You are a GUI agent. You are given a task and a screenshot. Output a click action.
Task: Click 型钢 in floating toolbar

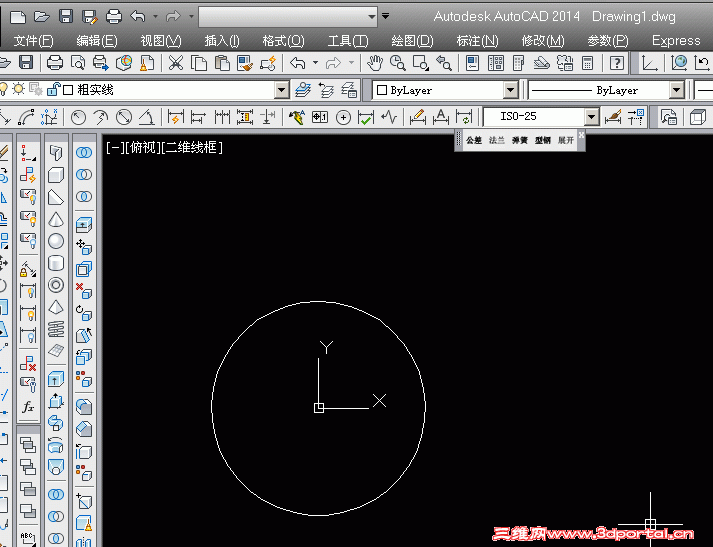pyautogui.click(x=543, y=140)
